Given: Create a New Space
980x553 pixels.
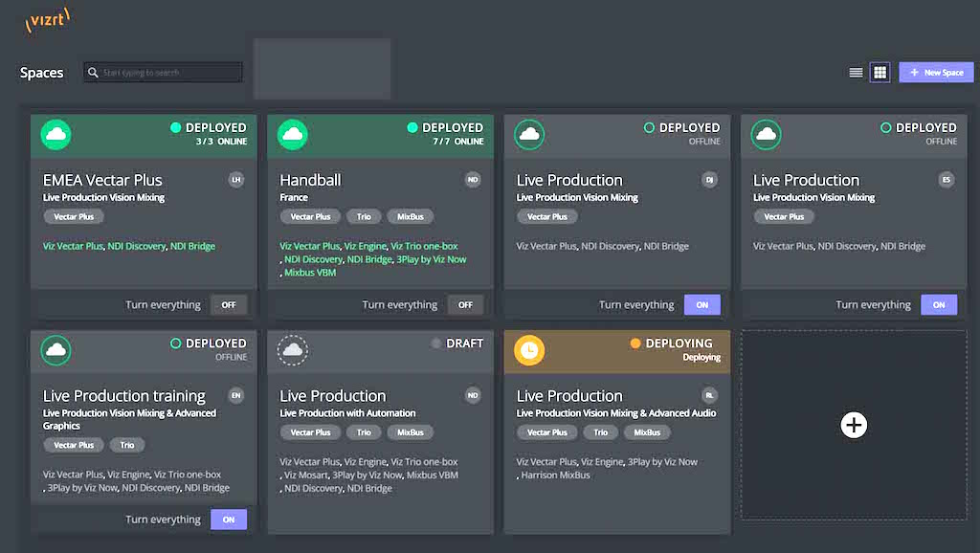Looking at the screenshot, I should [x=936, y=73].
